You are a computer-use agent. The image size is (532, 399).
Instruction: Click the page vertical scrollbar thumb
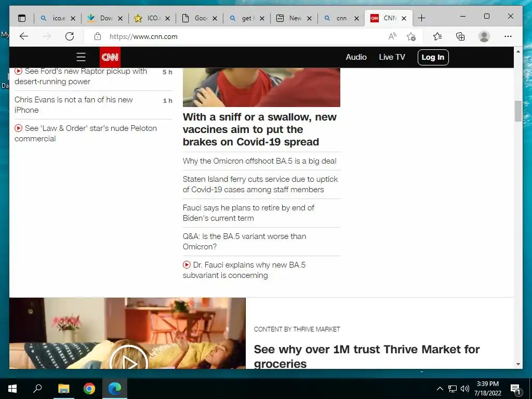click(518, 111)
